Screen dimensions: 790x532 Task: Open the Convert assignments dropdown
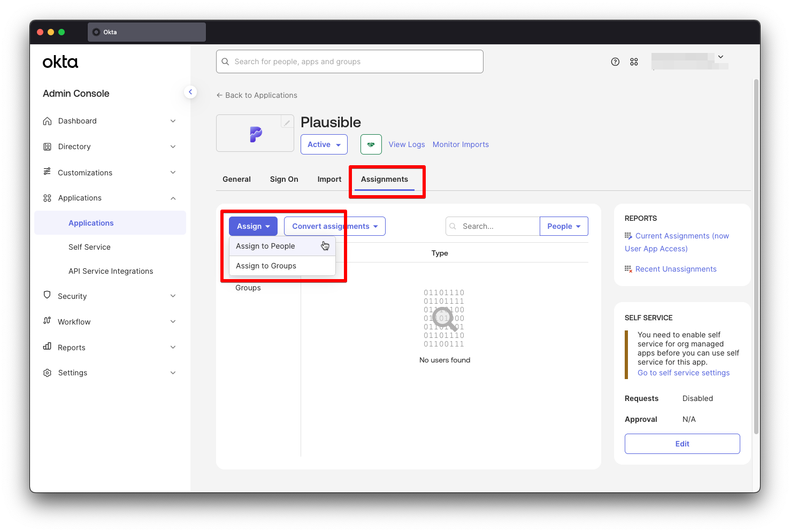(334, 226)
